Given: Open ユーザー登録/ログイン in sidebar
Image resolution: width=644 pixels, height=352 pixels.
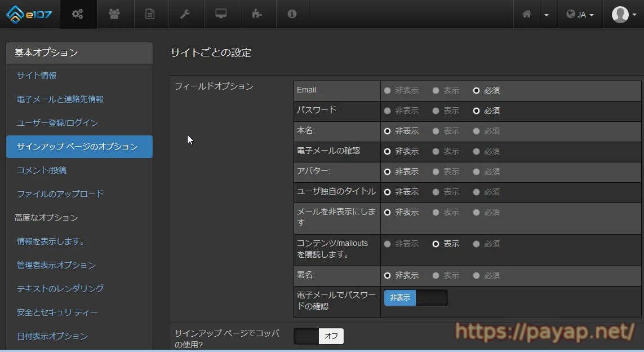Looking at the screenshot, I should 57,123.
